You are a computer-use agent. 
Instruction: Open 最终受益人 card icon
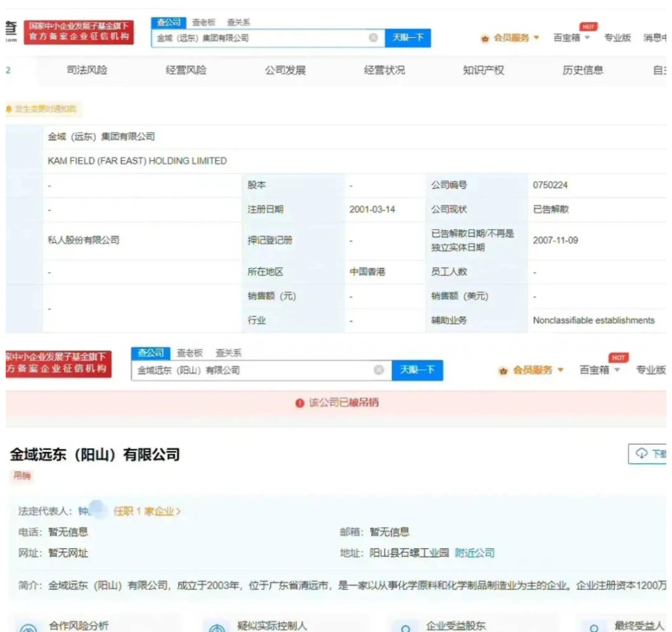pyautogui.click(x=594, y=628)
